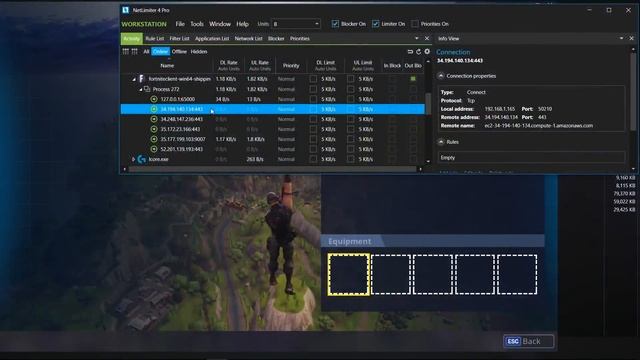
Task: Enable UL Limit checkbox for fortniteclient row
Action: coord(351,79)
